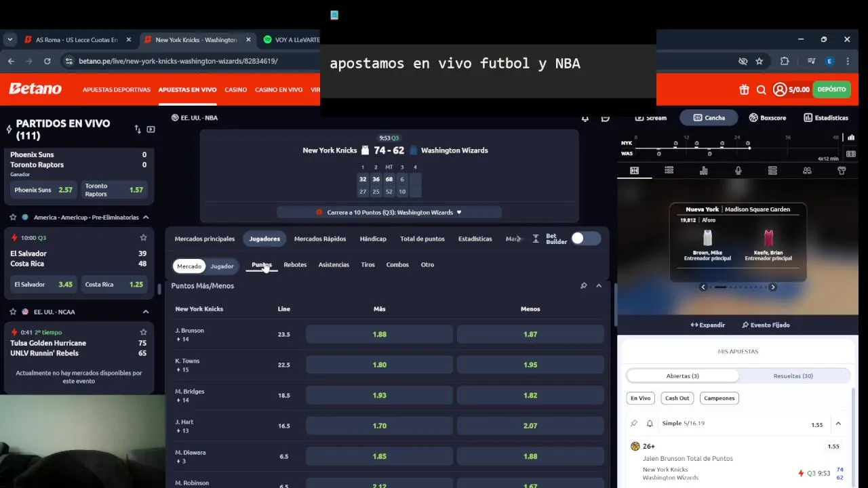
Task: Switch to Mercados principales tab
Action: click(x=205, y=239)
